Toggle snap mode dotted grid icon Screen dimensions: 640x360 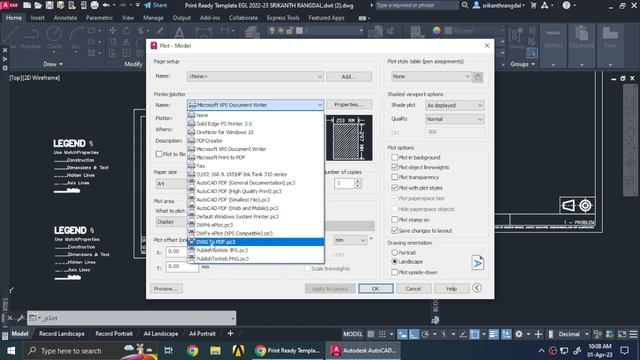point(382,334)
